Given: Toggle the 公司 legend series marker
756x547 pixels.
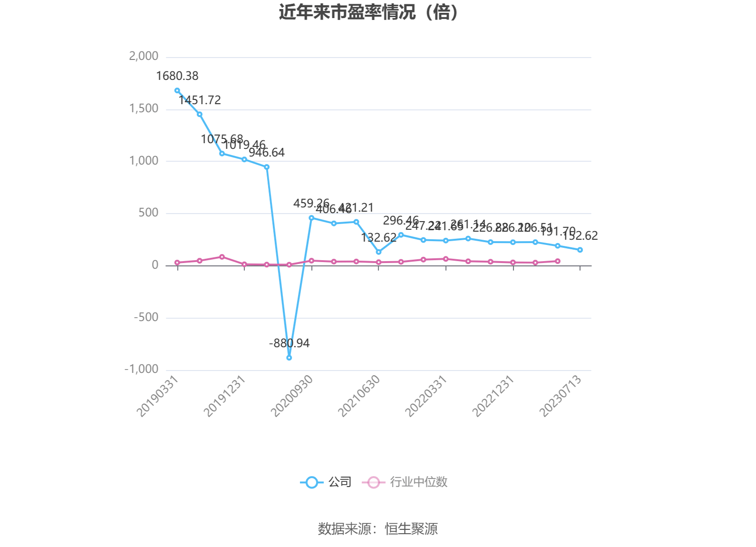Looking at the screenshot, I should coord(311,482).
